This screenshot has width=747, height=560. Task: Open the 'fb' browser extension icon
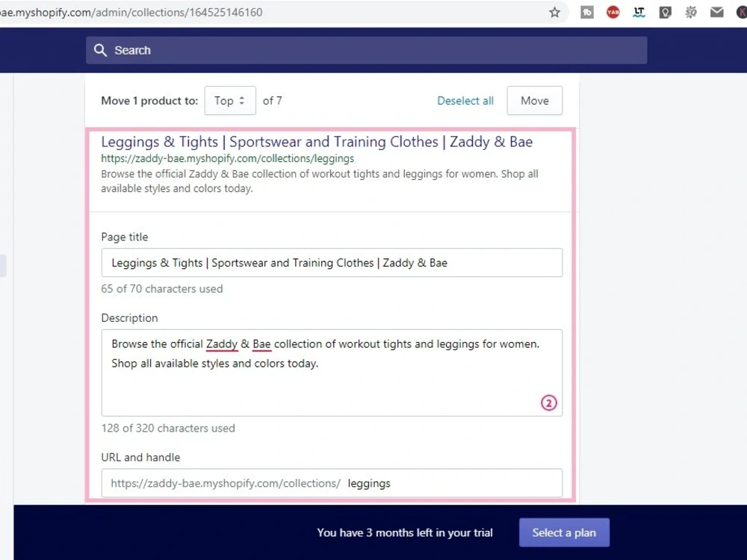click(587, 13)
